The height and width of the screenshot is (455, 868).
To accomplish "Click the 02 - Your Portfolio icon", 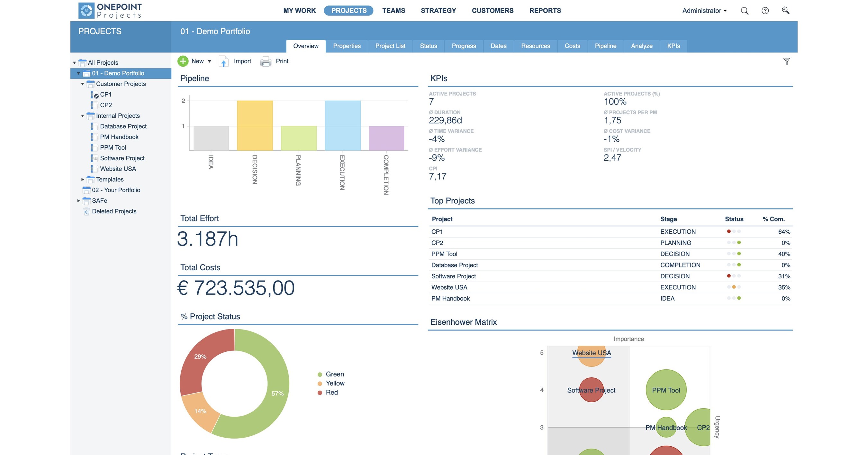I will pyautogui.click(x=86, y=190).
